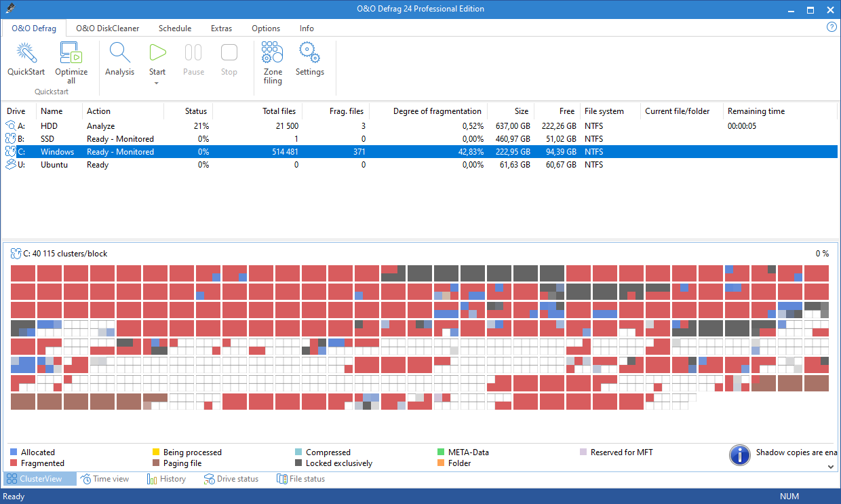The width and height of the screenshot is (841, 504).
Task: Sort by the Name column header
Action: pos(52,111)
